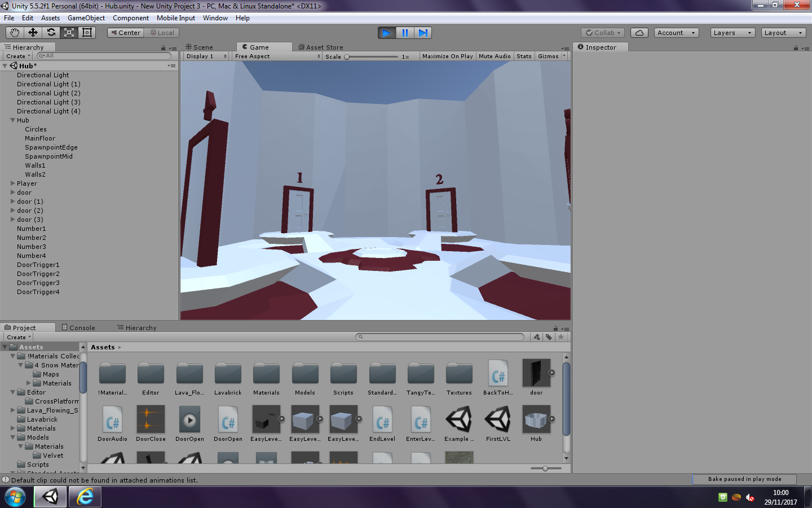Viewport: 812px width, 508px height.
Task: Activate the Scale tool
Action: [x=69, y=32]
